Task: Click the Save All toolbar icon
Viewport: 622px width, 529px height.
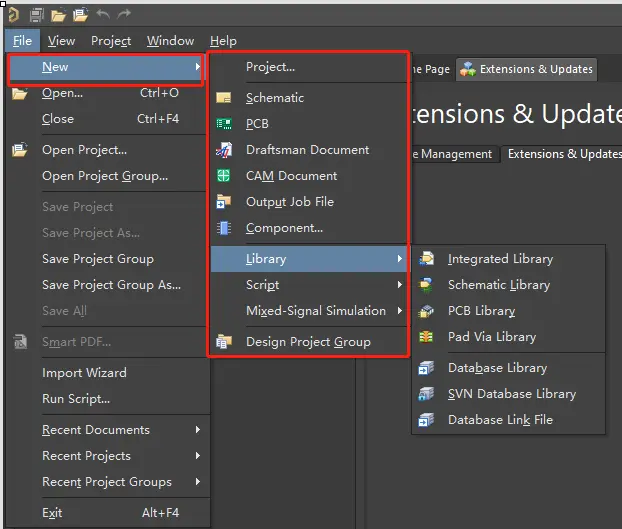Action: (x=36, y=15)
